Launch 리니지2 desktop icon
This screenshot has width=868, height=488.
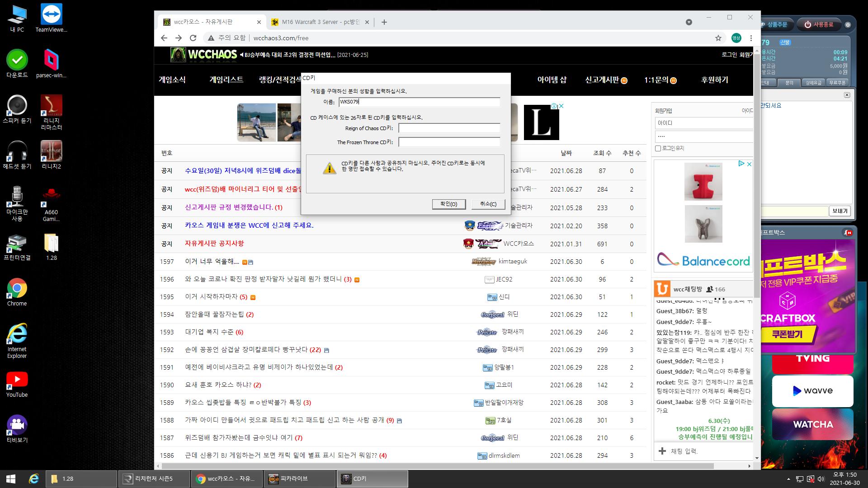51,155
